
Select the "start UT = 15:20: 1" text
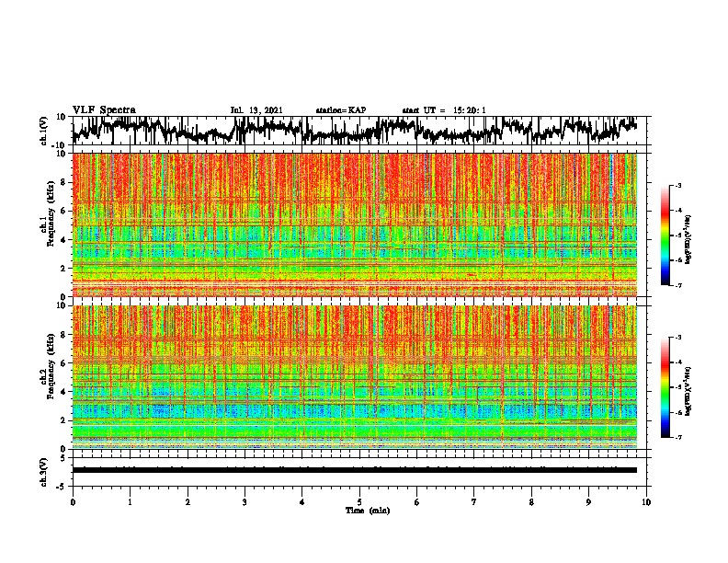[x=444, y=110]
